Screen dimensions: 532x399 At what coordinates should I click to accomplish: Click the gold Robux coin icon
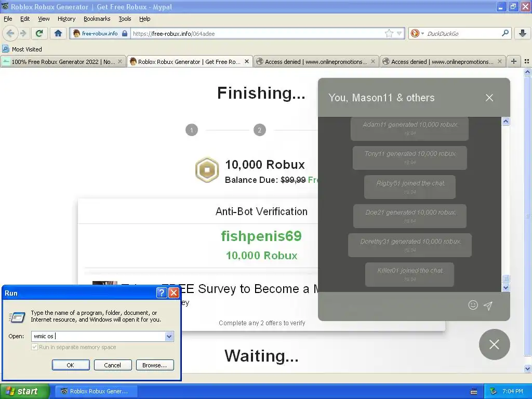click(207, 170)
